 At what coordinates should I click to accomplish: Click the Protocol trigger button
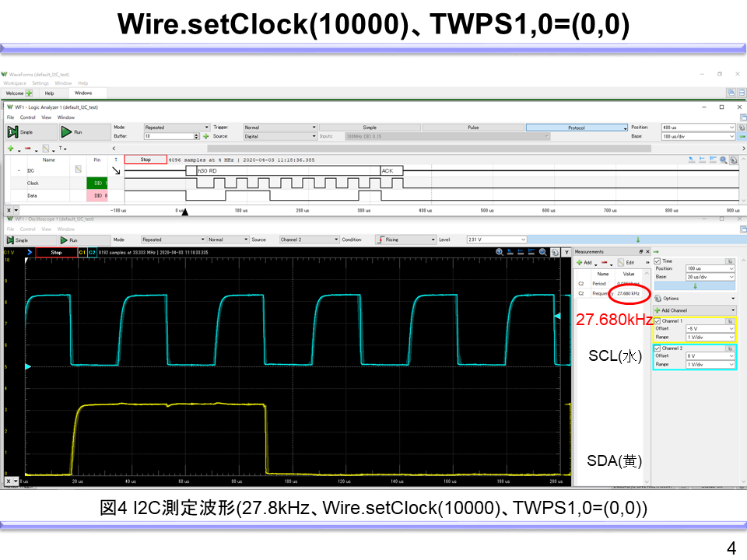[x=576, y=128]
